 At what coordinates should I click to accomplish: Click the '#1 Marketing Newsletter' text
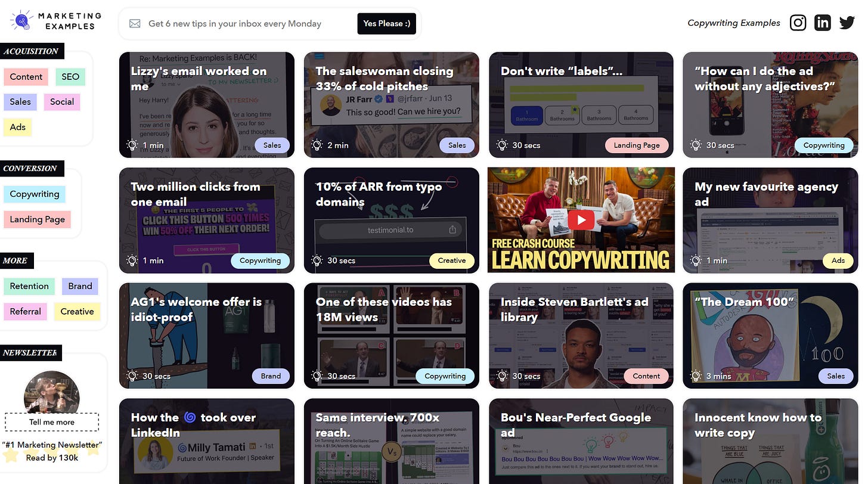pyautogui.click(x=52, y=445)
